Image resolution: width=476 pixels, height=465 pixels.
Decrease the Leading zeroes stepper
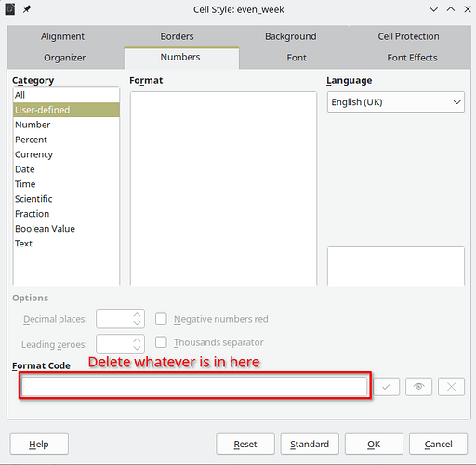coord(137,348)
